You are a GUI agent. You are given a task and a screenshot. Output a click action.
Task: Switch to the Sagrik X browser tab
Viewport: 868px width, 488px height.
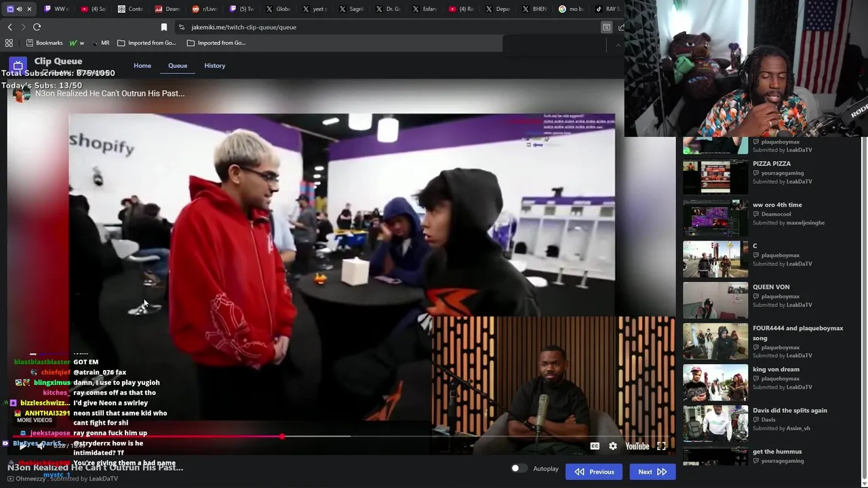point(351,9)
